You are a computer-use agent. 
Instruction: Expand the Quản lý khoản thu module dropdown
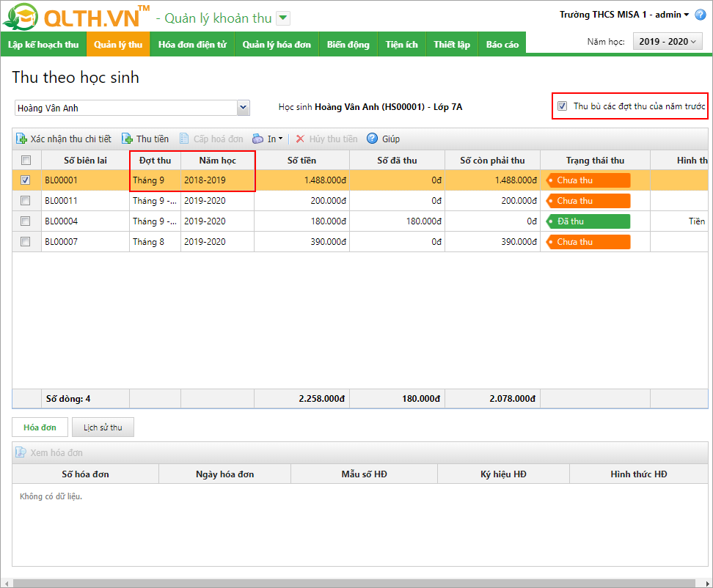coord(283,18)
